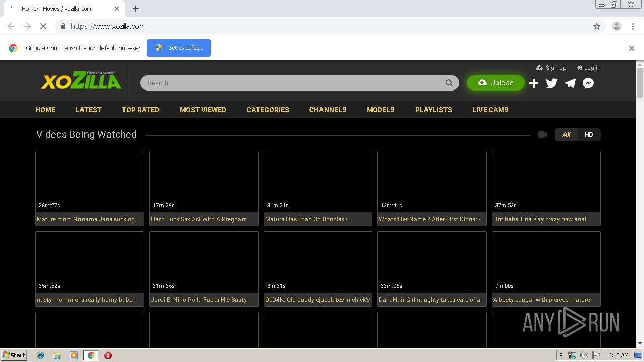
Task: Open the Twitter icon link
Action: pos(552,83)
